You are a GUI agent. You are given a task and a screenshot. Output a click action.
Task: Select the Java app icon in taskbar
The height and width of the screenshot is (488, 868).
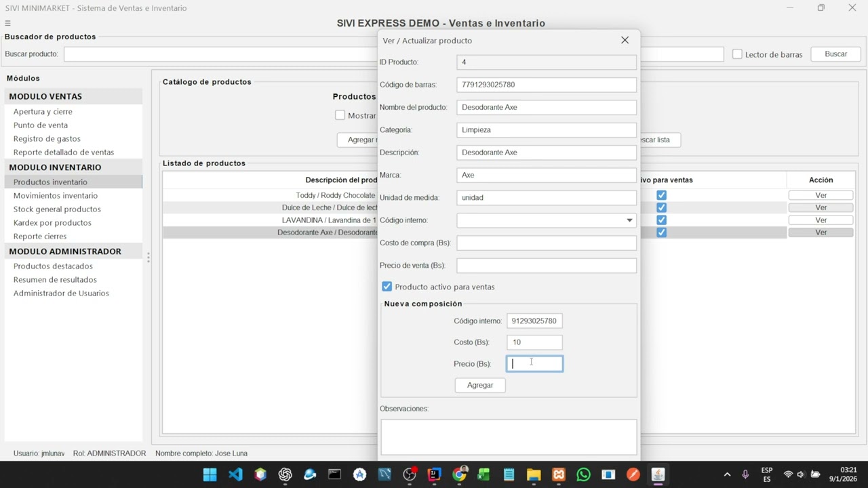(x=658, y=474)
